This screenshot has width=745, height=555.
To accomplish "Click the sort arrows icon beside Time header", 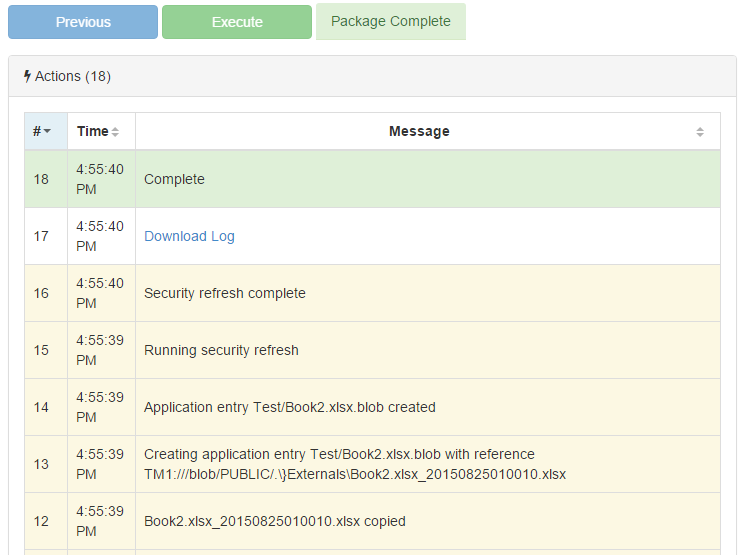I will [115, 132].
